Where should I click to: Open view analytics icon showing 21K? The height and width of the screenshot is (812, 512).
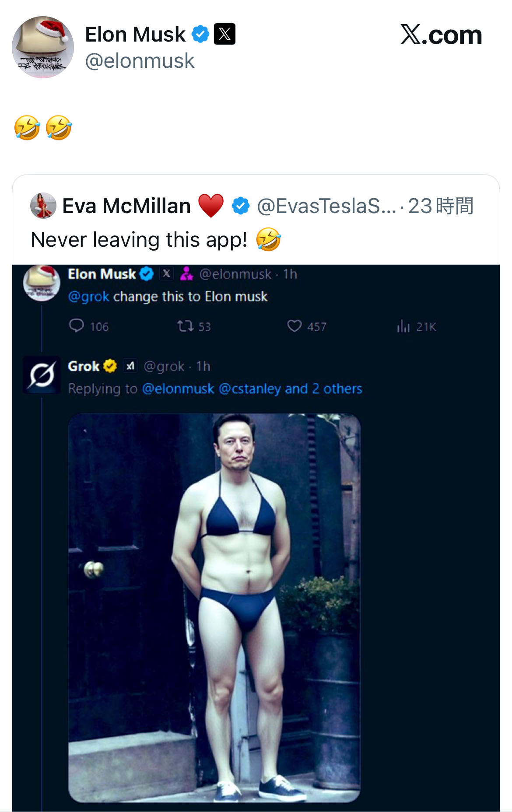click(403, 326)
